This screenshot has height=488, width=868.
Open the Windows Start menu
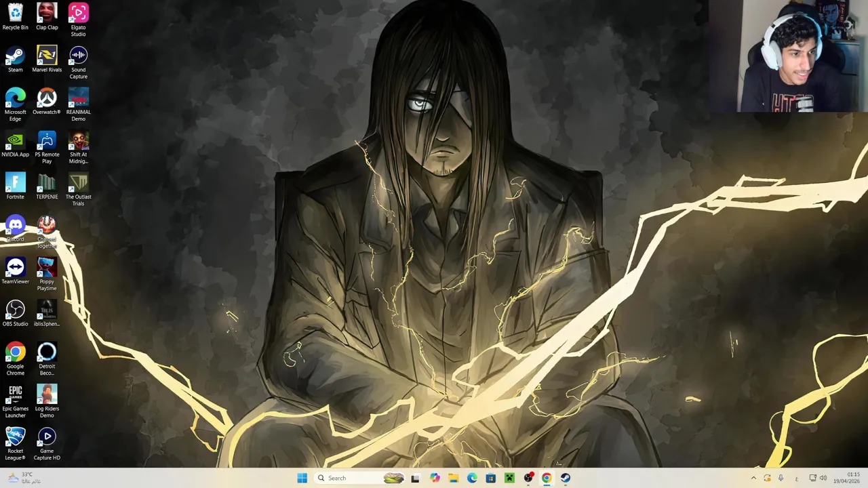coord(302,478)
